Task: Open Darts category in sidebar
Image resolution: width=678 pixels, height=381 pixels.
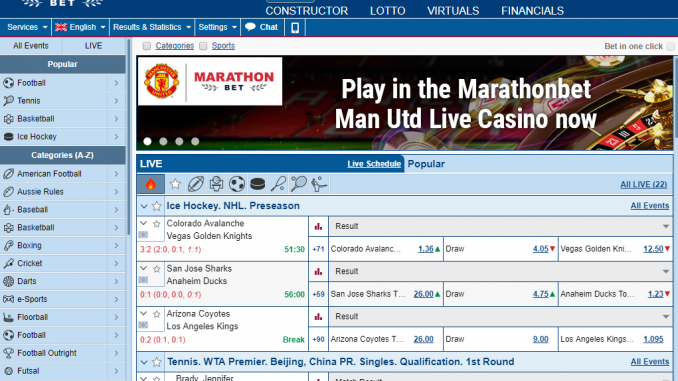Action: (63, 281)
